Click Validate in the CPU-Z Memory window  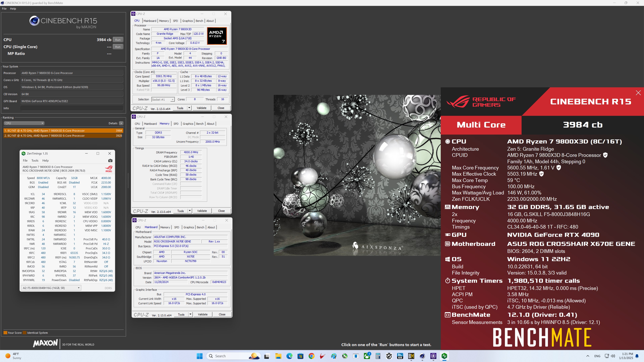[x=202, y=211]
